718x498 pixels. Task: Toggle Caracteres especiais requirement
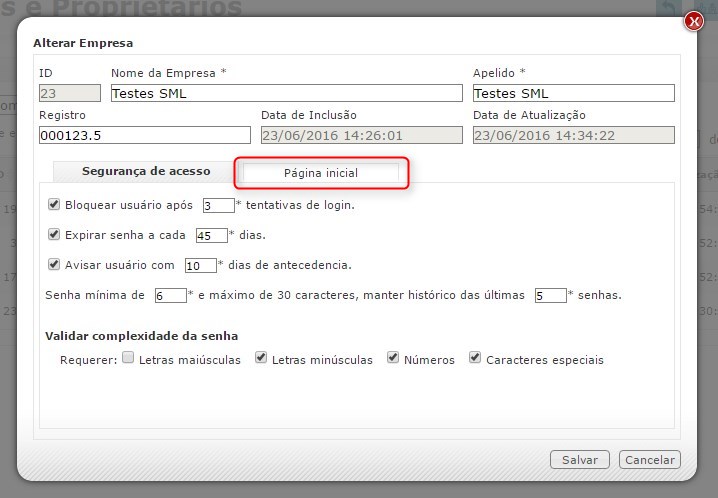point(475,358)
